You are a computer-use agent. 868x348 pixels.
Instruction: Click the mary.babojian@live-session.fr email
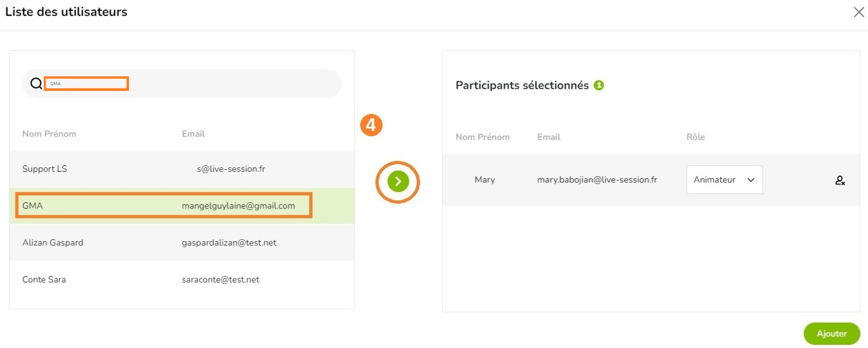[x=597, y=180]
